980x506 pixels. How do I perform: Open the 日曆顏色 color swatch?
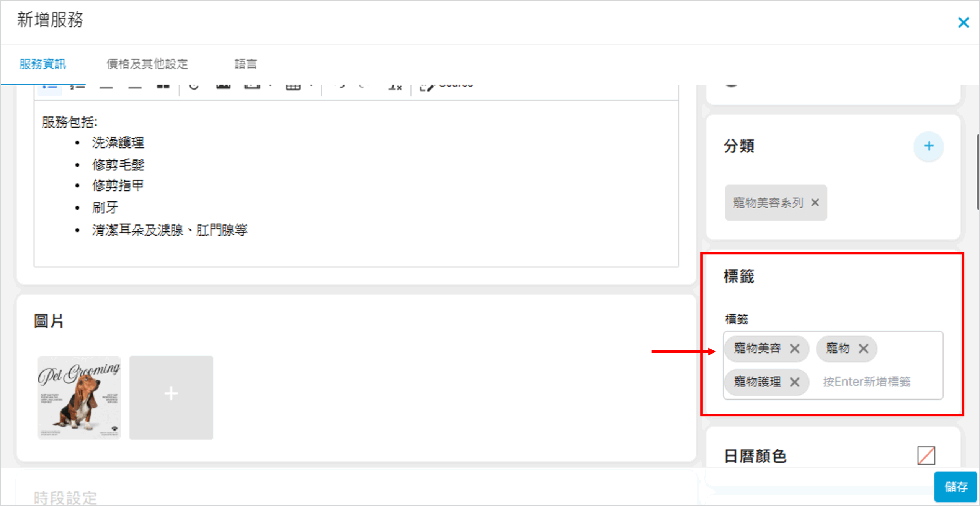click(x=926, y=455)
